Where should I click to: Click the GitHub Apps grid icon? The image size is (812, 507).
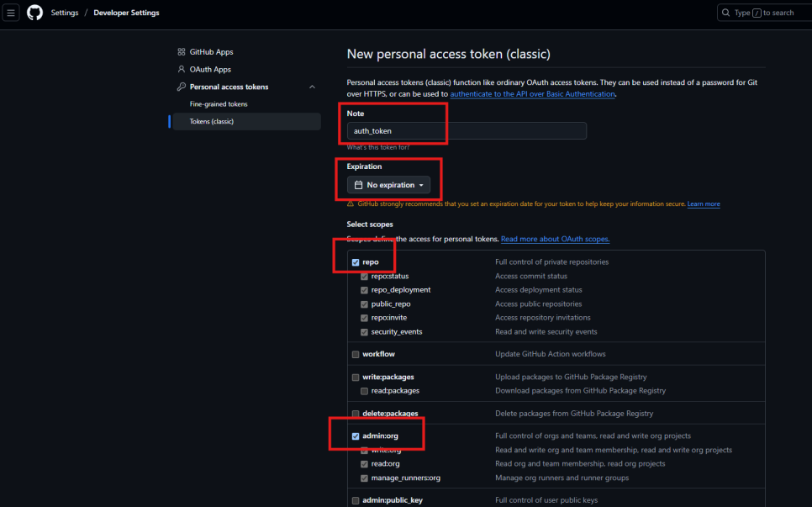tap(182, 52)
